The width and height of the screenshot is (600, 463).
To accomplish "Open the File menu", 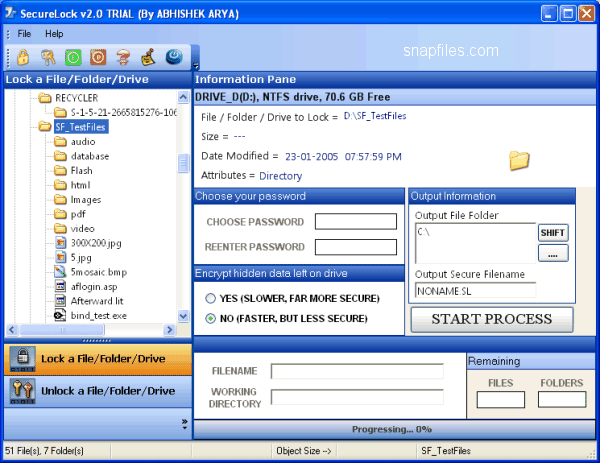I will [x=24, y=34].
